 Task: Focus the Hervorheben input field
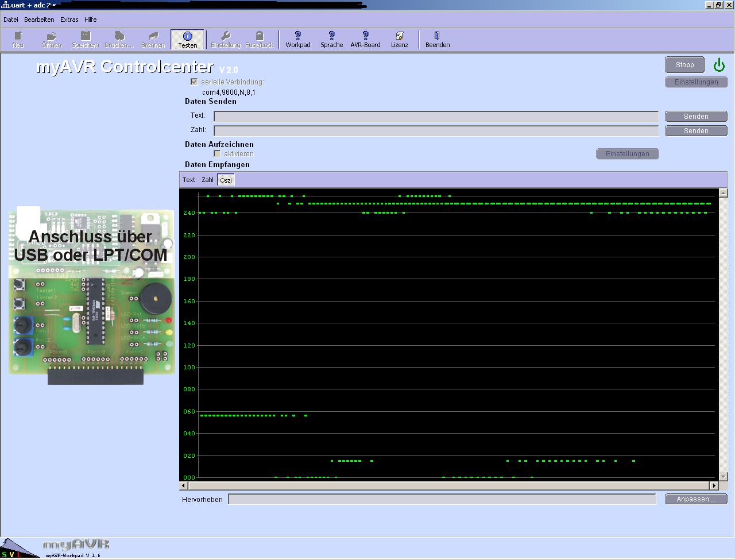point(442,499)
